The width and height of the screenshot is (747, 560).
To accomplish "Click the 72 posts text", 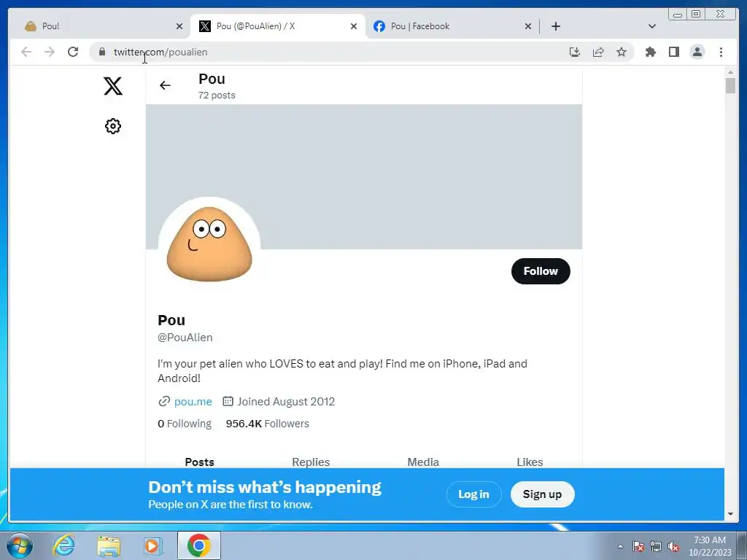I will pyautogui.click(x=217, y=96).
